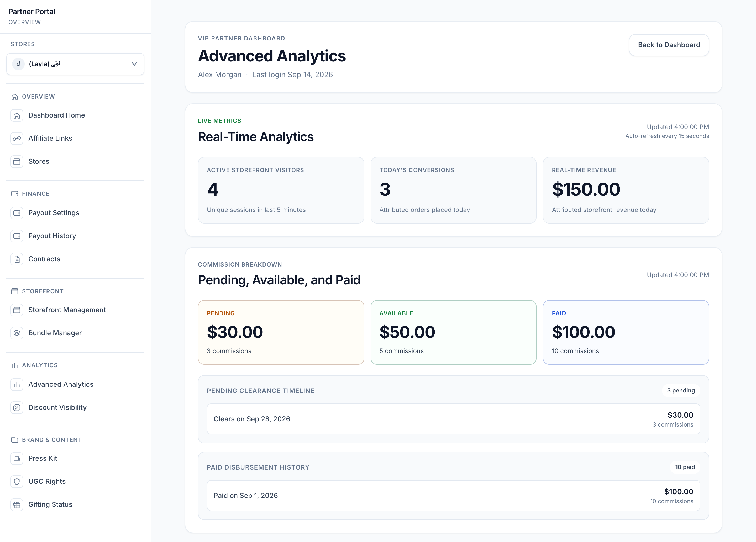Open Gifting Status page

coord(75,504)
